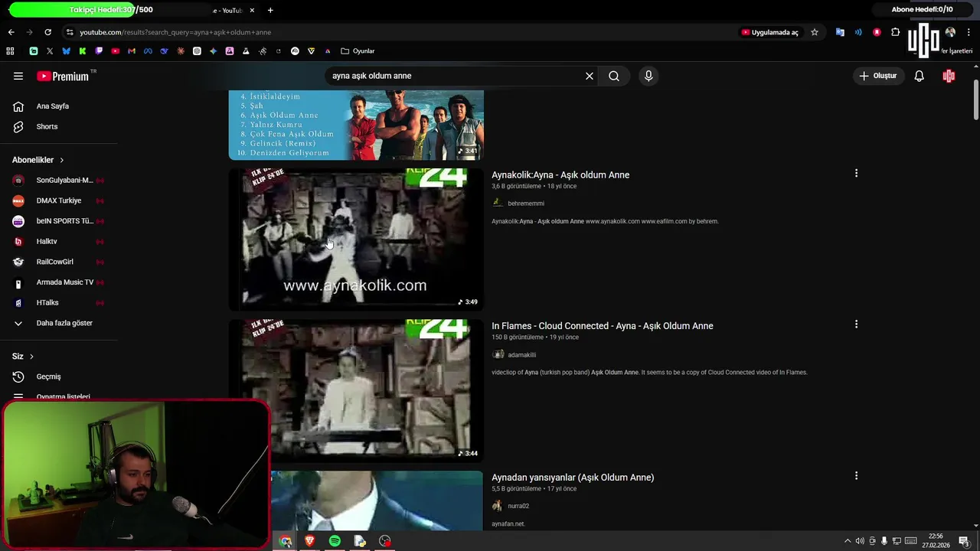This screenshot has height=551, width=980.
Task: Open options menu for the In Flames video
Action: 856,324
